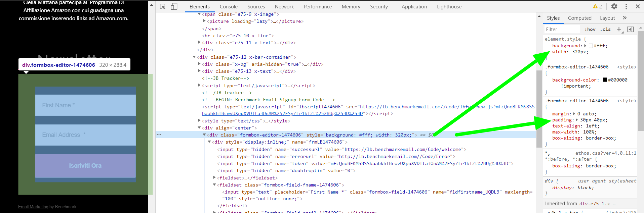This screenshot has height=213, width=644.
Task: Open the Network tab
Action: [284, 6]
